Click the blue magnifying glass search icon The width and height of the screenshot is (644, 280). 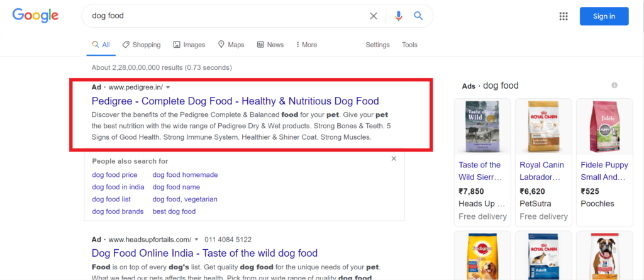tap(418, 16)
